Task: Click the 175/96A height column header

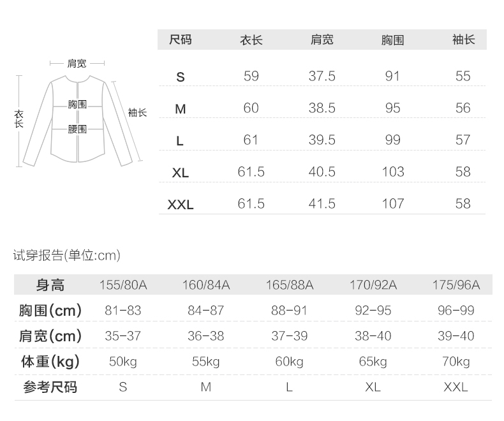Action: click(x=456, y=285)
